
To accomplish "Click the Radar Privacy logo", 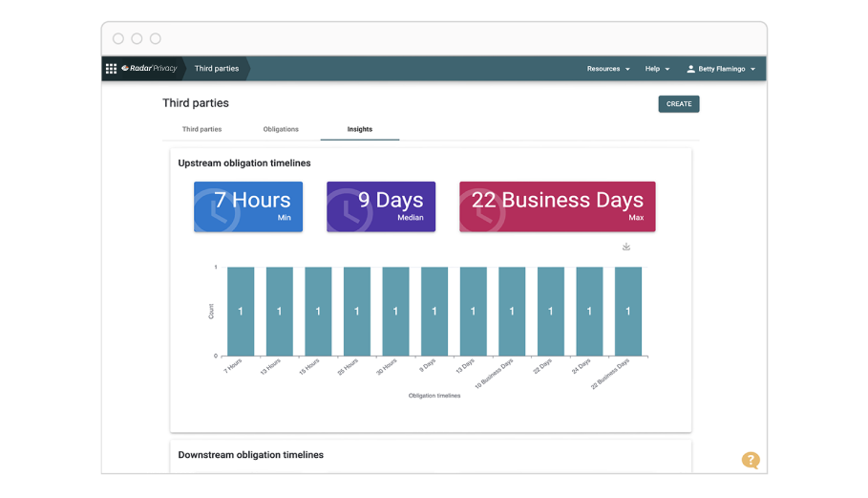I will (150, 69).
